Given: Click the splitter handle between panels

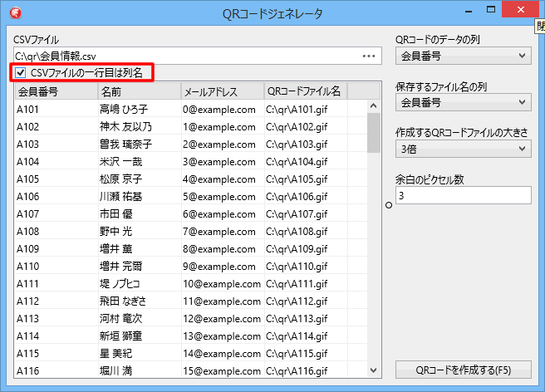Looking at the screenshot, I should point(389,204).
